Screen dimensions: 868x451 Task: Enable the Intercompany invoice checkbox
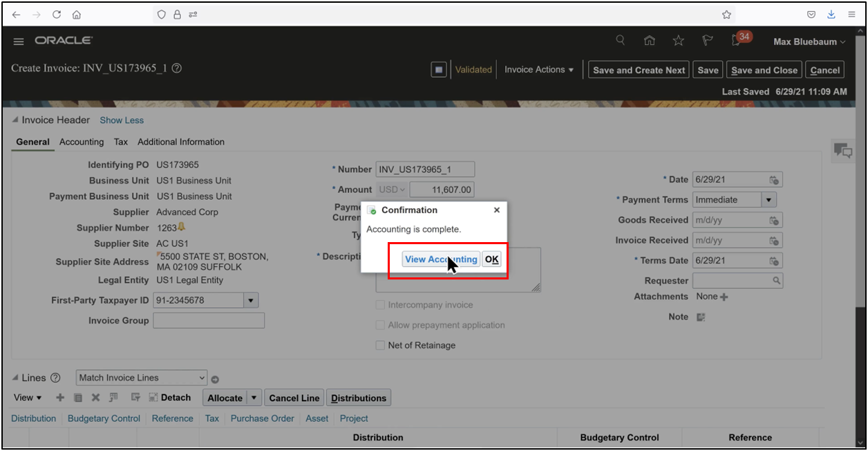click(x=380, y=304)
